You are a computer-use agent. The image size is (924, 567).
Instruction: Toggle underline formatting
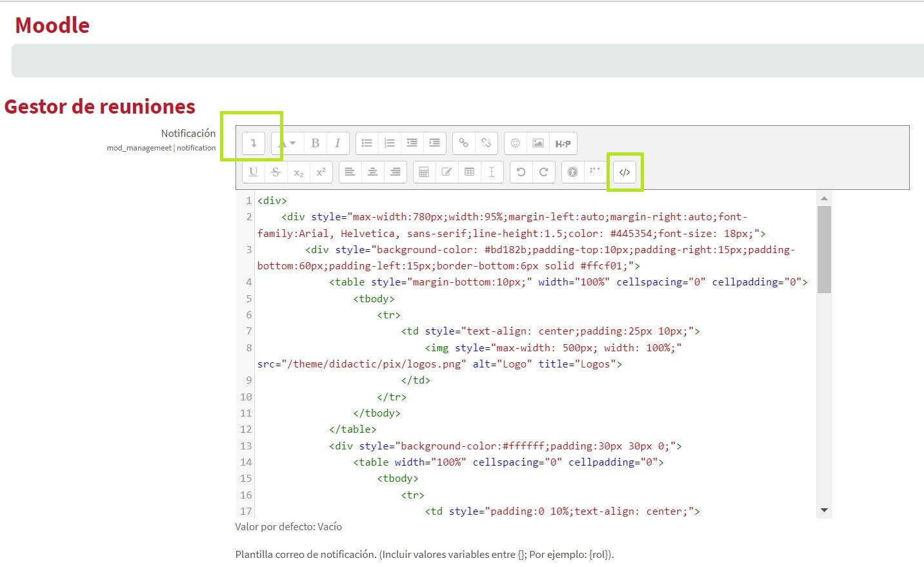point(254,172)
